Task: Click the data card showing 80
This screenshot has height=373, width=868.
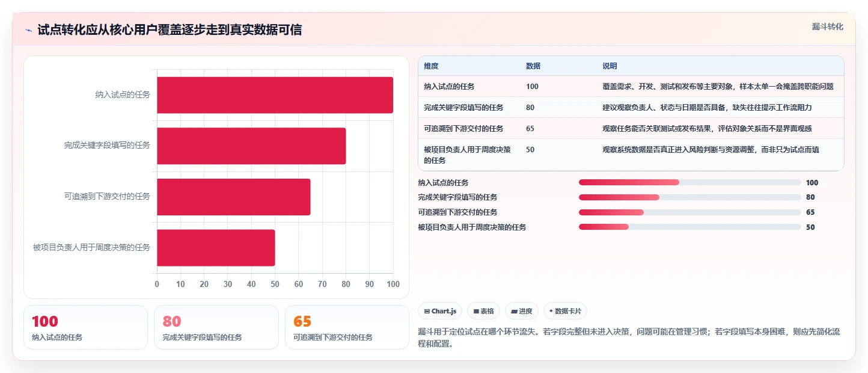Action: (x=216, y=327)
